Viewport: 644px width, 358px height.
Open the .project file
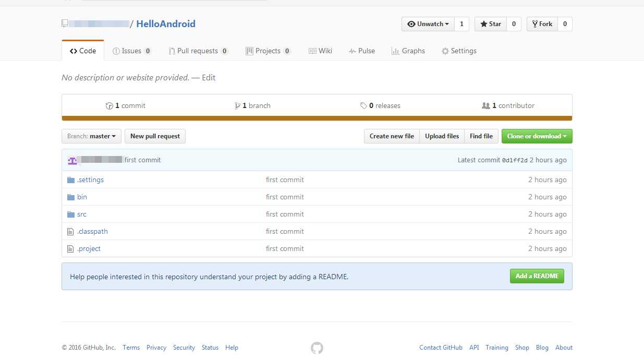[x=89, y=248]
